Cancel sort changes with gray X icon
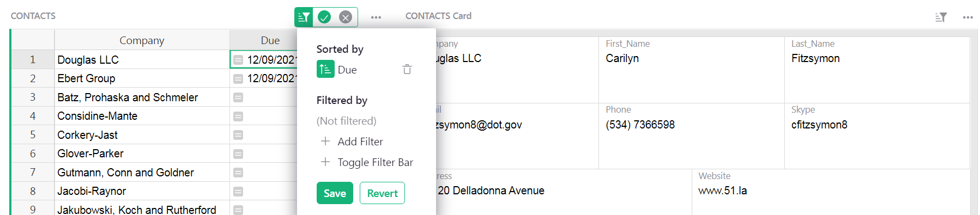 coord(346,17)
